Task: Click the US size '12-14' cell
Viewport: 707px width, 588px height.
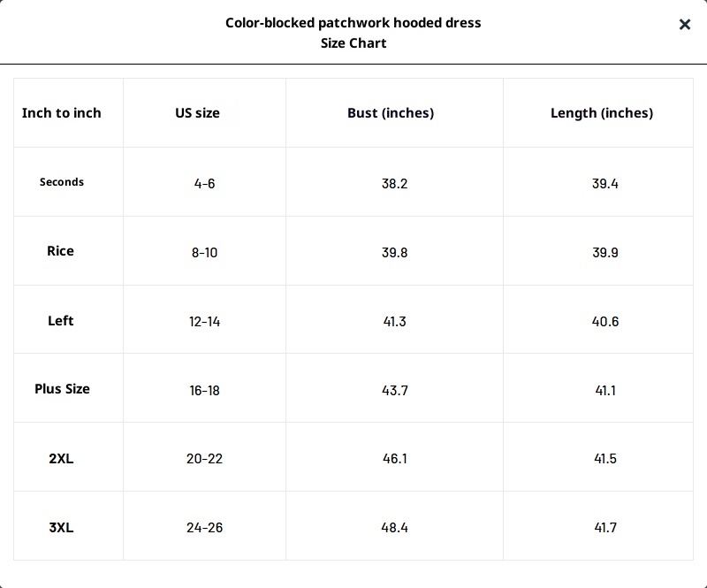Action: tap(204, 322)
